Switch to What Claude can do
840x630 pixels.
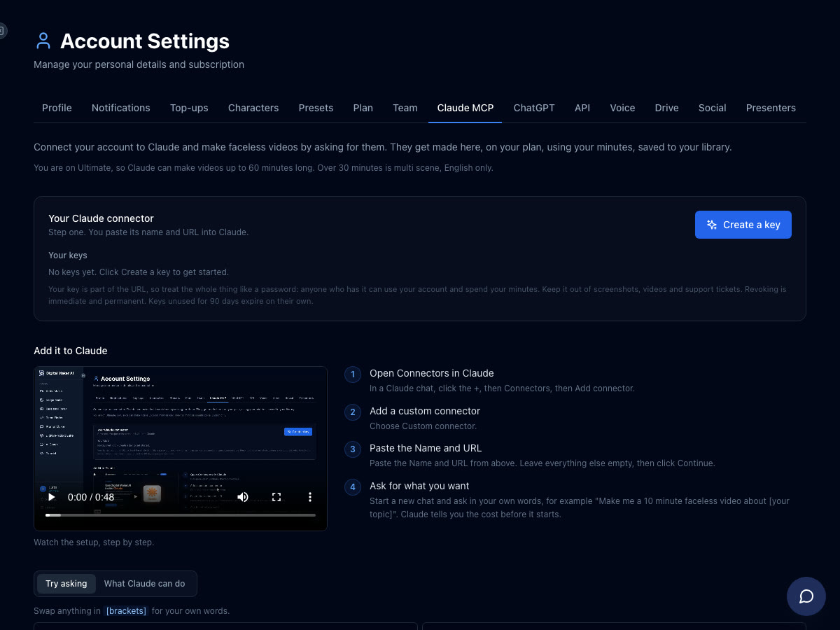pos(145,584)
